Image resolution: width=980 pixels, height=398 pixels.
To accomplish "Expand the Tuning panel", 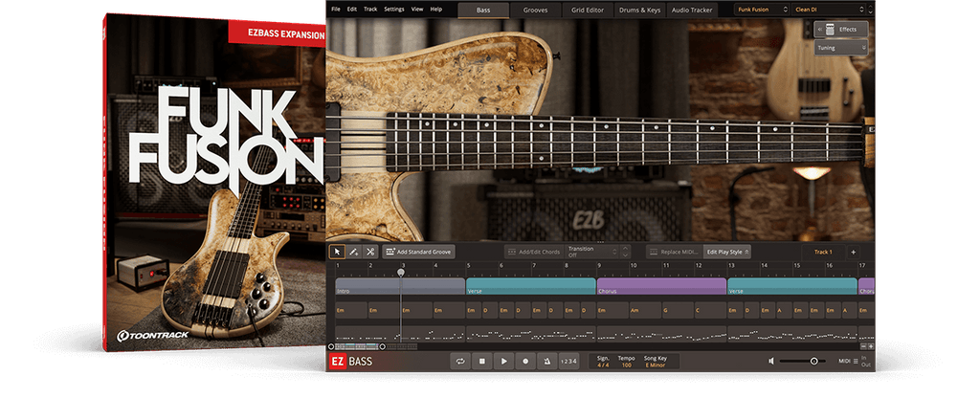I will point(840,48).
